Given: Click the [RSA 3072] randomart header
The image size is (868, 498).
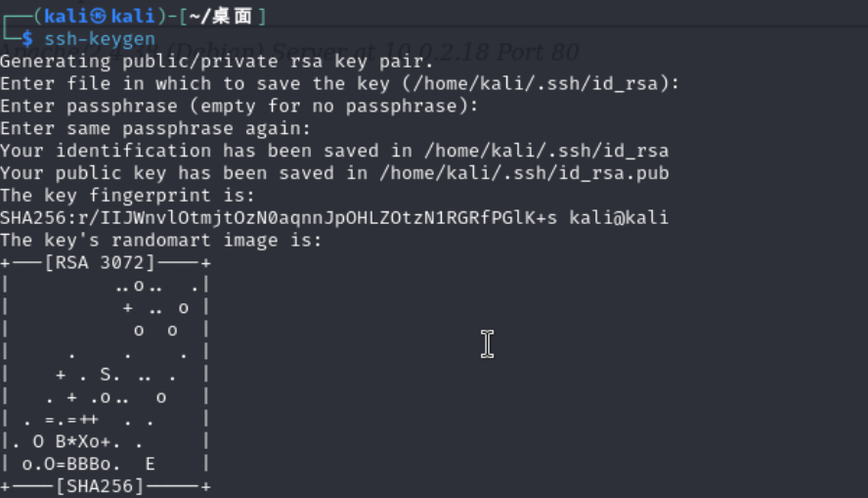Looking at the screenshot, I should (100, 262).
